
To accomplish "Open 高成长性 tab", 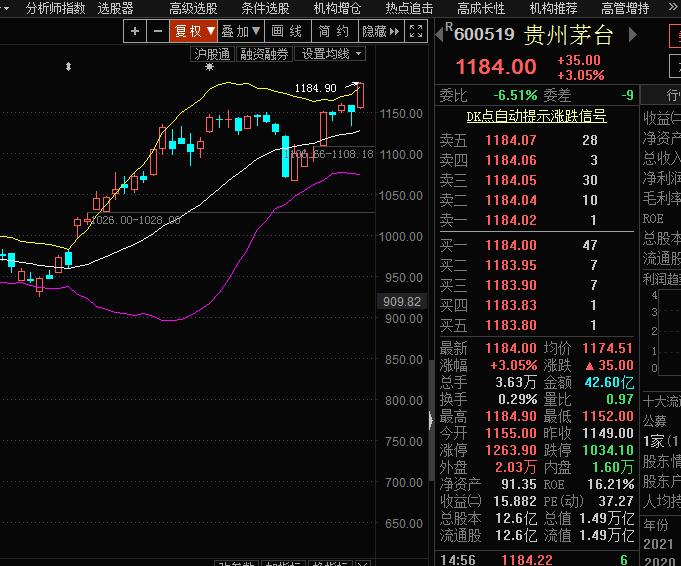I will pos(481,8).
